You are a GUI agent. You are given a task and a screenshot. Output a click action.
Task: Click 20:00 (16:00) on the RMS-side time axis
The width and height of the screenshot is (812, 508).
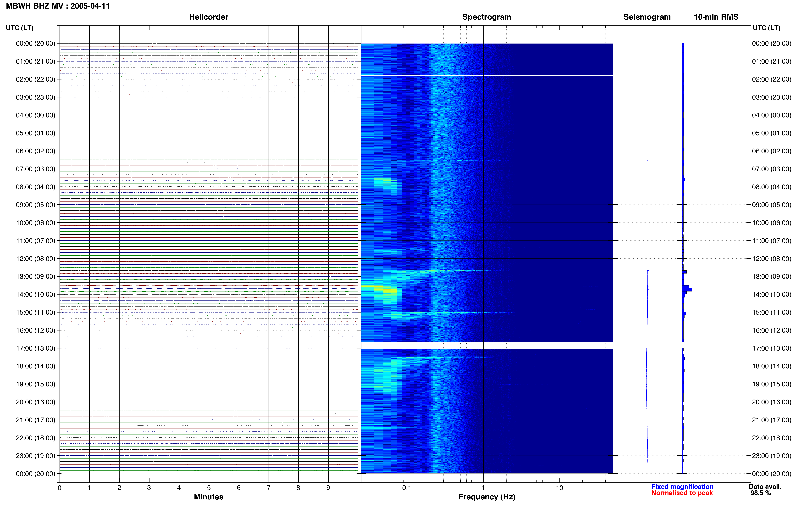[x=772, y=402]
